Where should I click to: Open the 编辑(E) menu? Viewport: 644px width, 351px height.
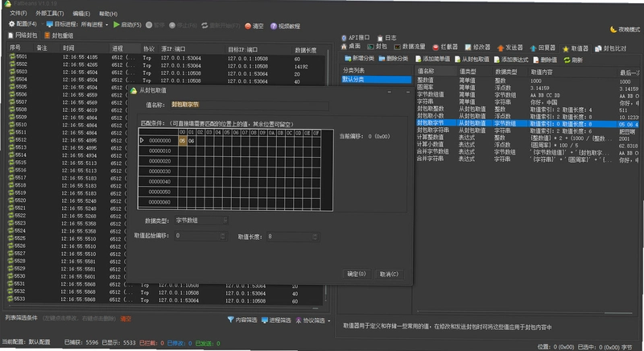point(81,14)
